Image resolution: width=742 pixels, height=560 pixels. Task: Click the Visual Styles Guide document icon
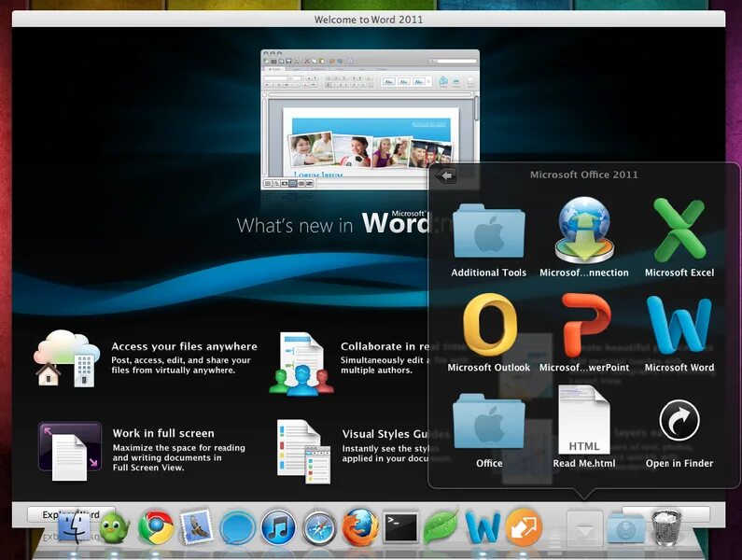[x=304, y=451]
